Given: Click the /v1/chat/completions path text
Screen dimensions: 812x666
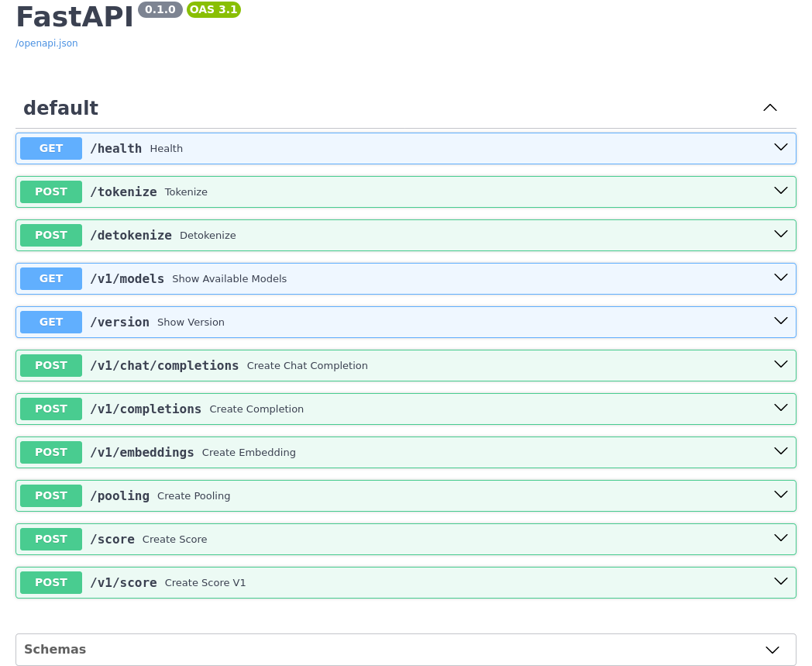Looking at the screenshot, I should click(164, 366).
